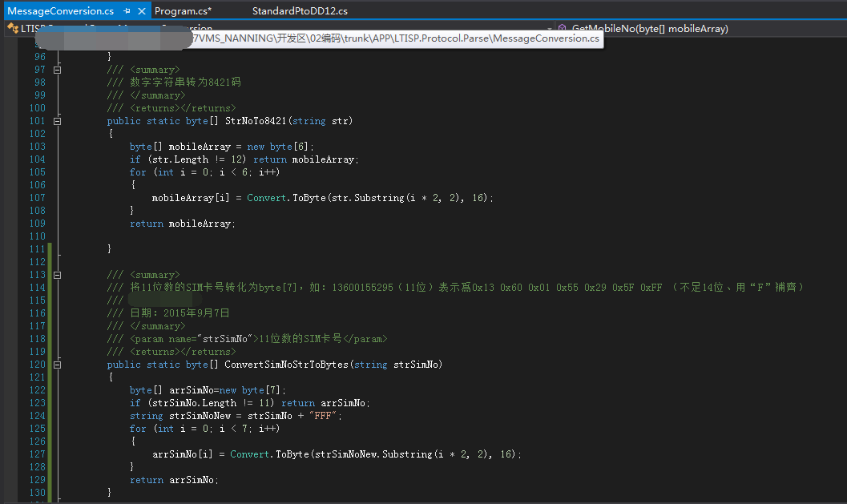Switch to the Program.cs* tab
This screenshot has height=504, width=847.
pyautogui.click(x=183, y=11)
